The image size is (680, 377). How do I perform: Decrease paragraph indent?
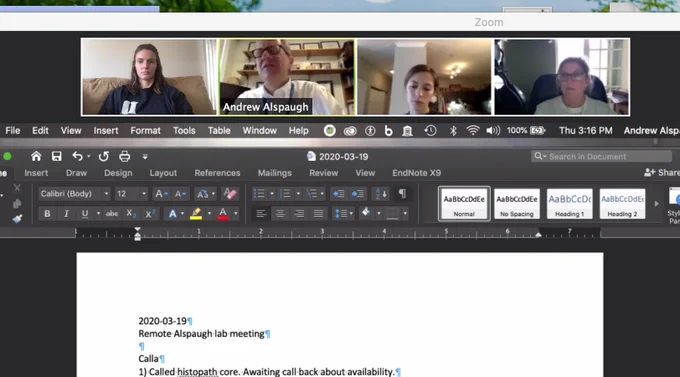tap(339, 194)
